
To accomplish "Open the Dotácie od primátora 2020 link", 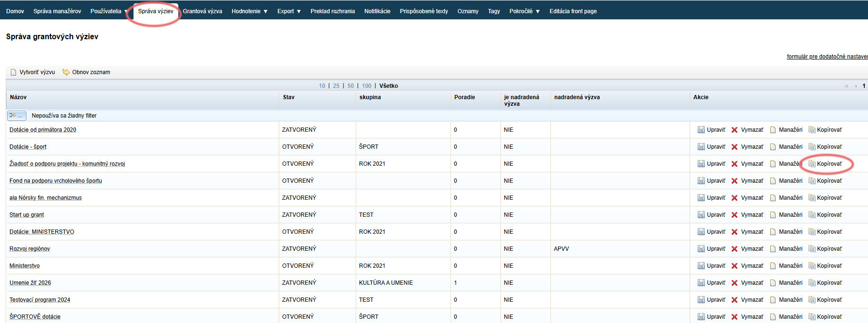I will pos(42,130).
